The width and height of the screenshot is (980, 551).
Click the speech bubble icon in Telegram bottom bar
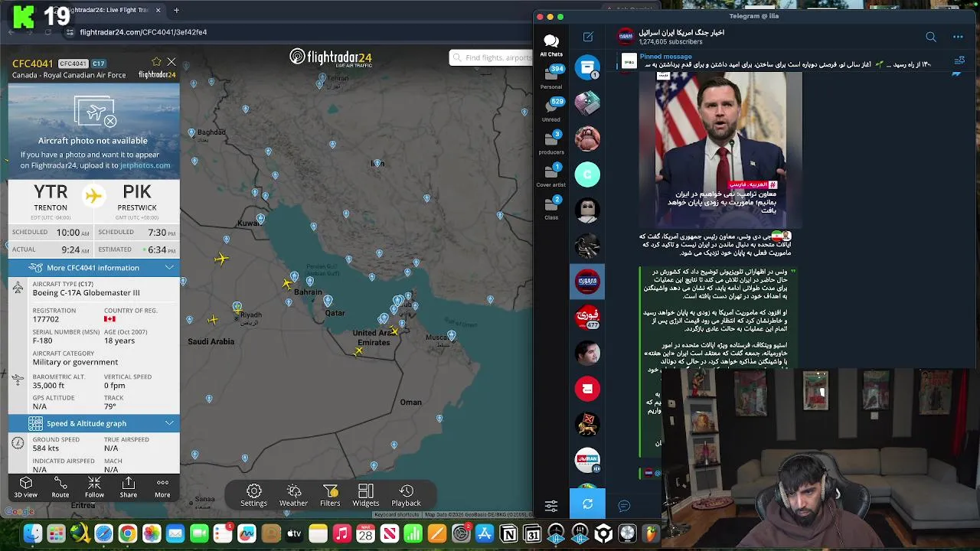point(624,505)
